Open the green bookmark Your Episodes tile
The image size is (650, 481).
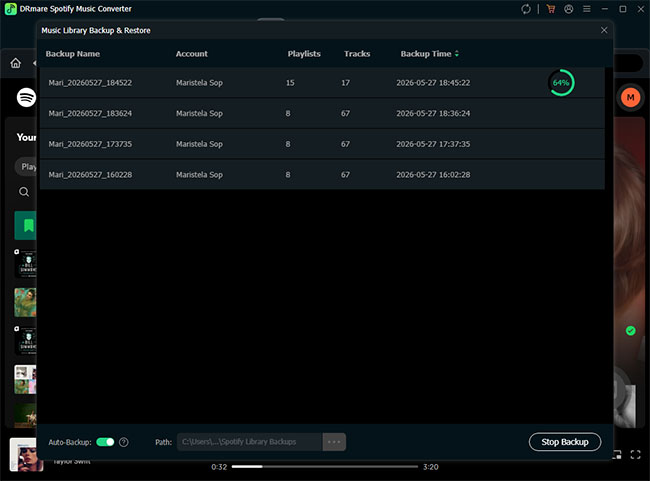25,226
